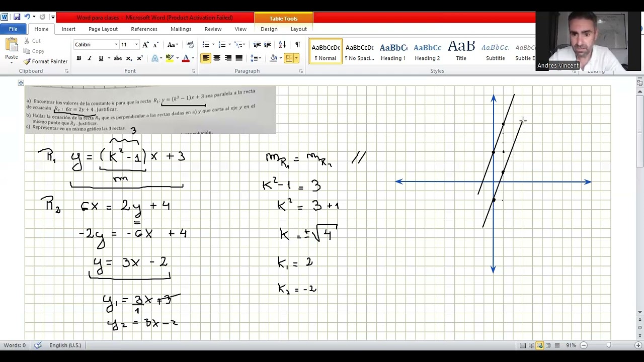Open the Paragraph dialog launcher
Screen dimensions: 644x362
pyautogui.click(x=301, y=71)
